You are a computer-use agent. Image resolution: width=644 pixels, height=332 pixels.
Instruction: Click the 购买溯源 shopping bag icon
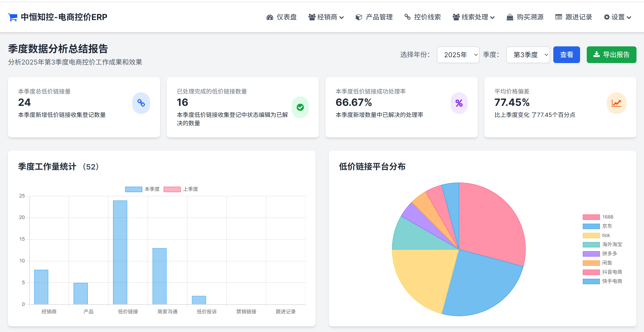click(x=510, y=17)
